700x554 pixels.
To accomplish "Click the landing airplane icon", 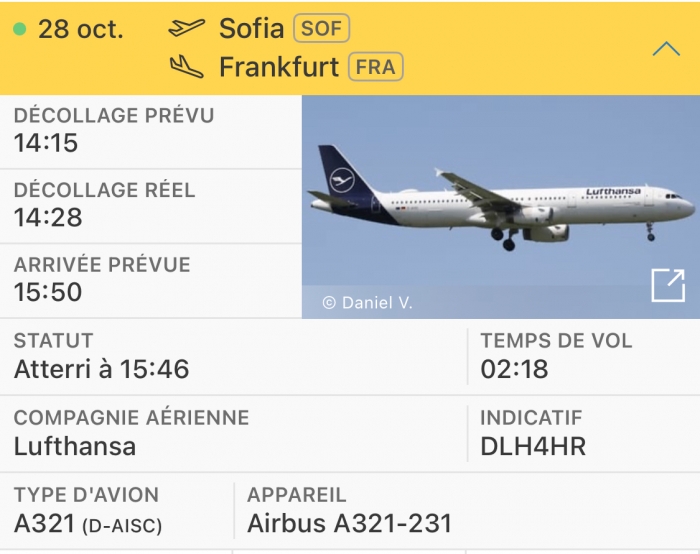I will 187,67.
